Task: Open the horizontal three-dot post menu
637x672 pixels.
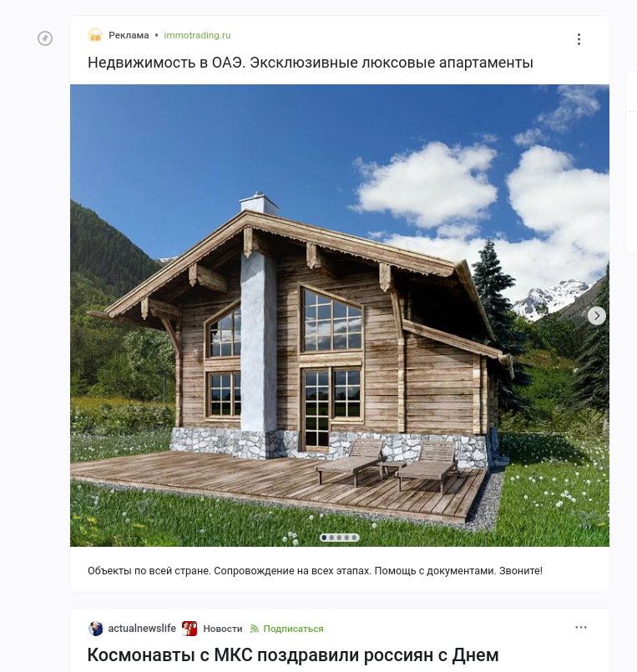Action: [x=581, y=628]
